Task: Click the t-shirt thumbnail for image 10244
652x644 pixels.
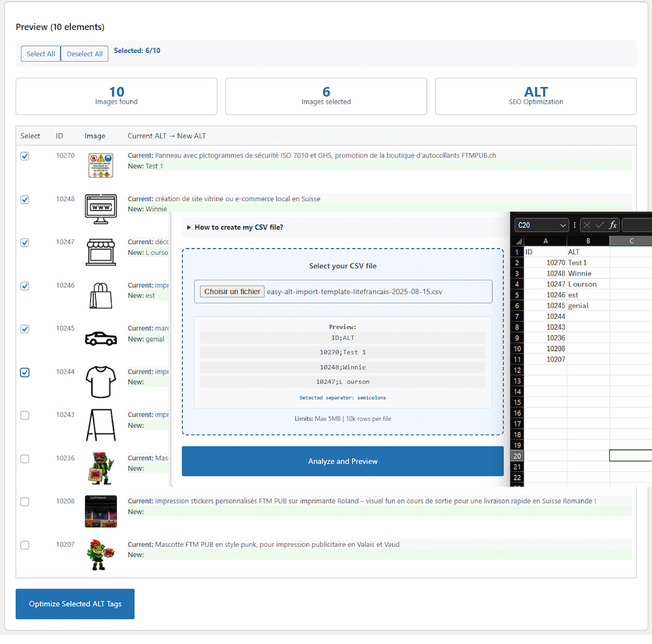Action: (101, 382)
